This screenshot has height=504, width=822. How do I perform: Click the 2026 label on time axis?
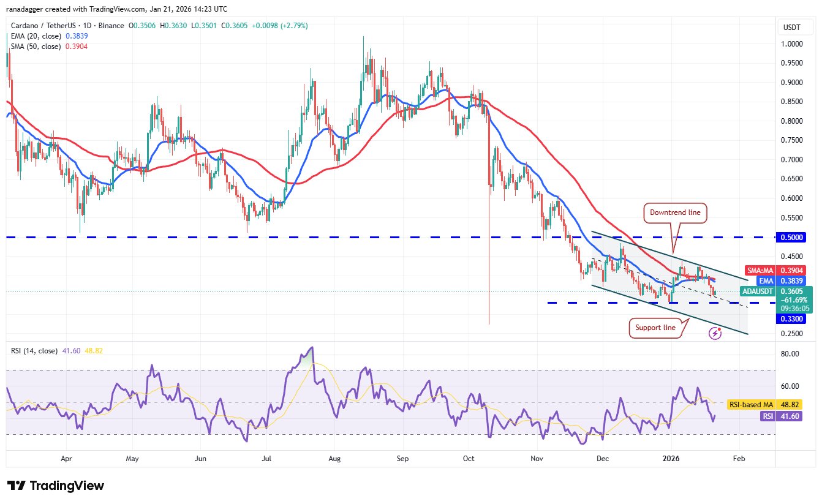tap(671, 458)
